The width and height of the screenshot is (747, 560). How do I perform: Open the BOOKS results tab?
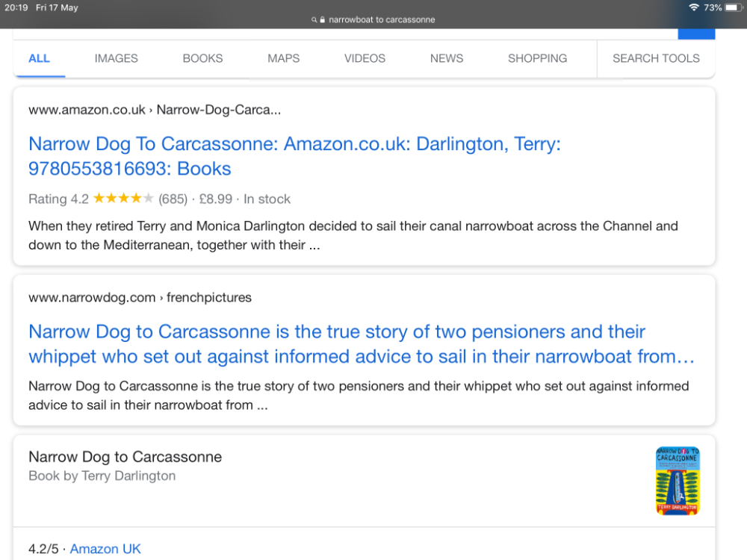[x=202, y=58]
